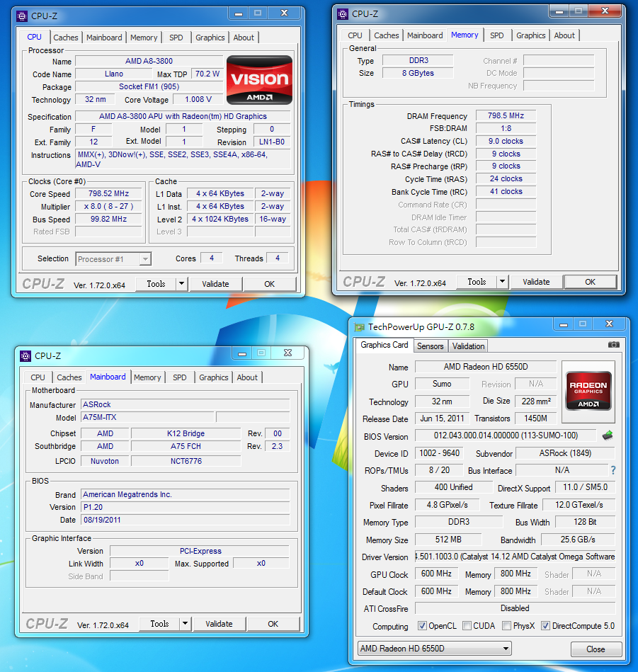The image size is (638, 672).
Task: Click Validate in the CPU window
Action: coord(215,284)
